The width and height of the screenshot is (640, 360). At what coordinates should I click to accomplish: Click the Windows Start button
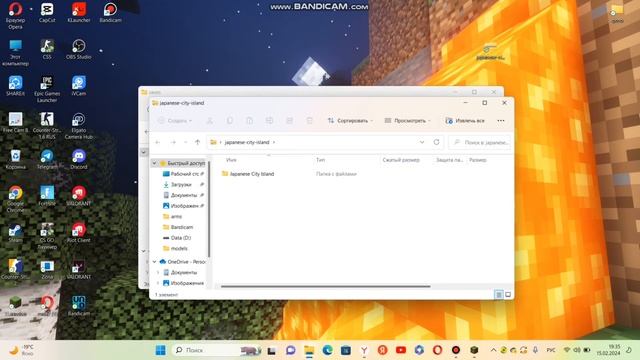[161, 350]
